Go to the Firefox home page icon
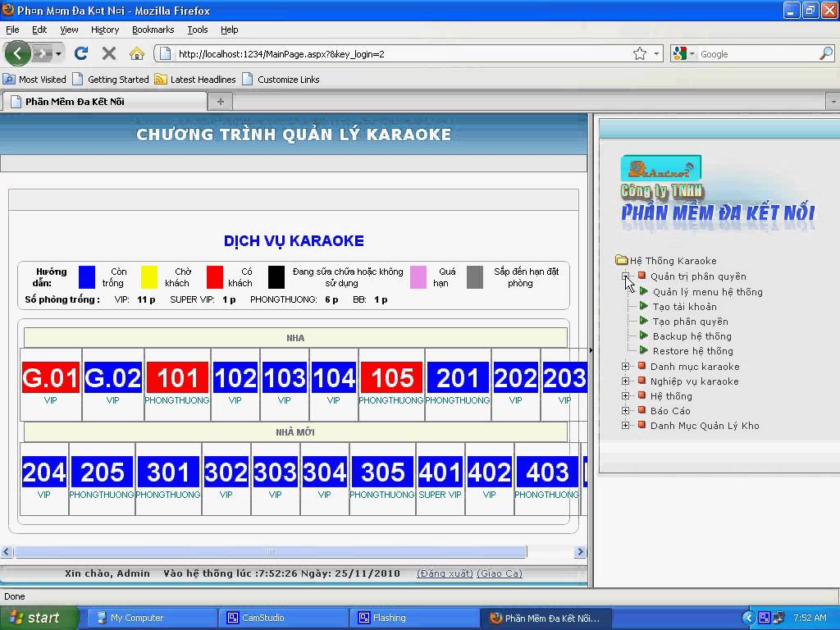 137,54
